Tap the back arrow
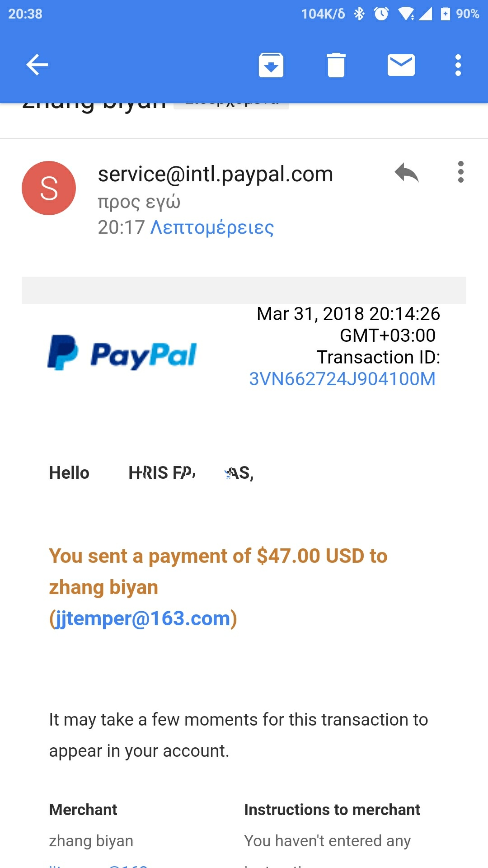Screen dimensions: 488x868 37,65
